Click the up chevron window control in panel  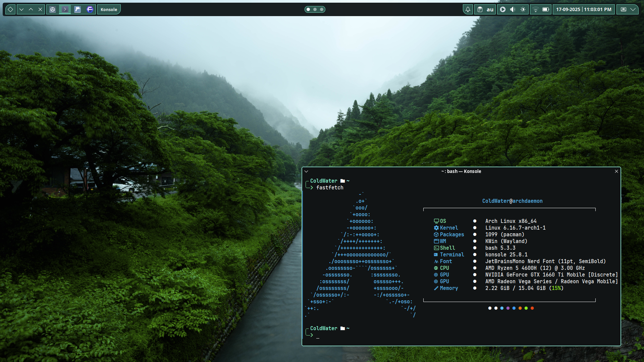tap(31, 9)
